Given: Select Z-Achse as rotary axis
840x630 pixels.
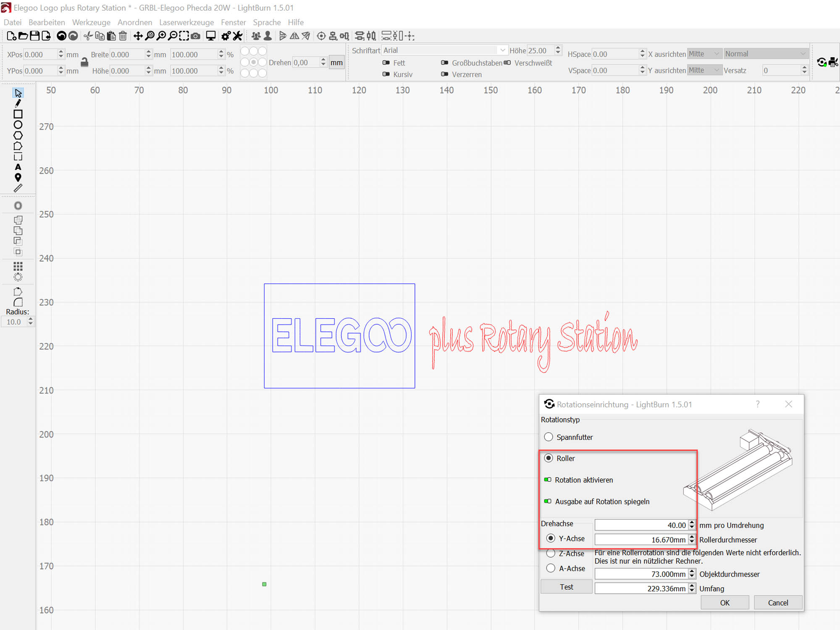Looking at the screenshot, I should click(551, 553).
